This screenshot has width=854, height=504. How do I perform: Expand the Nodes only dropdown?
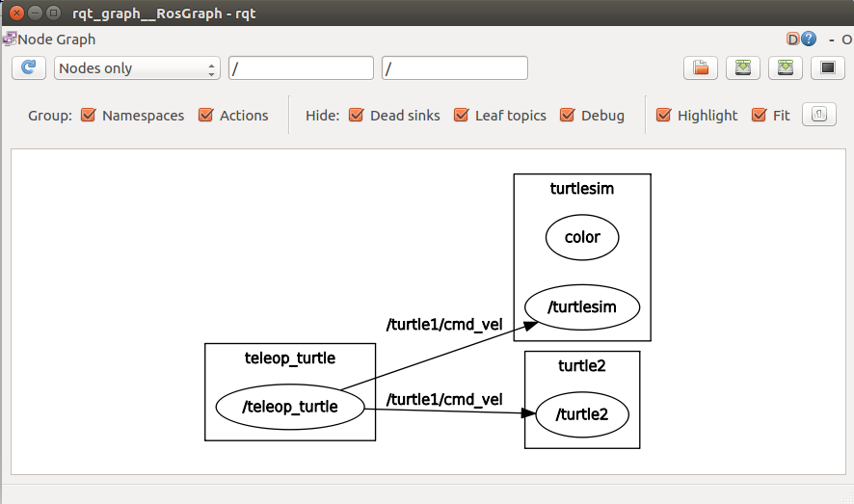click(138, 68)
